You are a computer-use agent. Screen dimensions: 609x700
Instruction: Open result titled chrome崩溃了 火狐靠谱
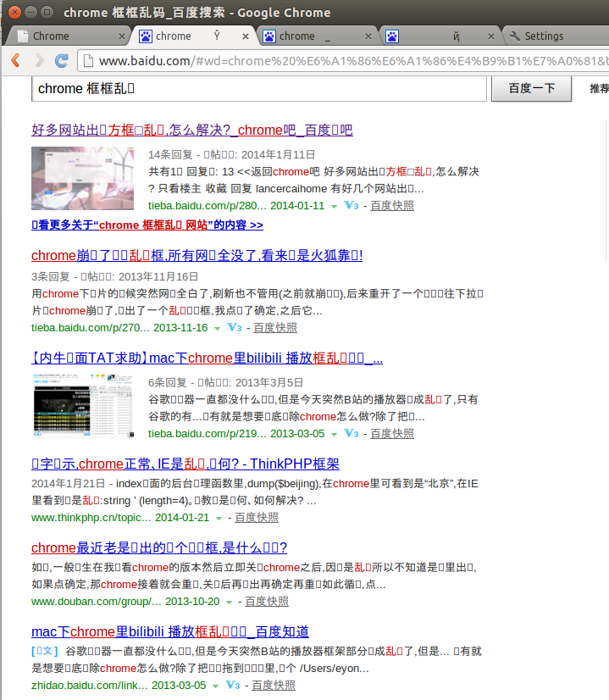click(x=197, y=255)
